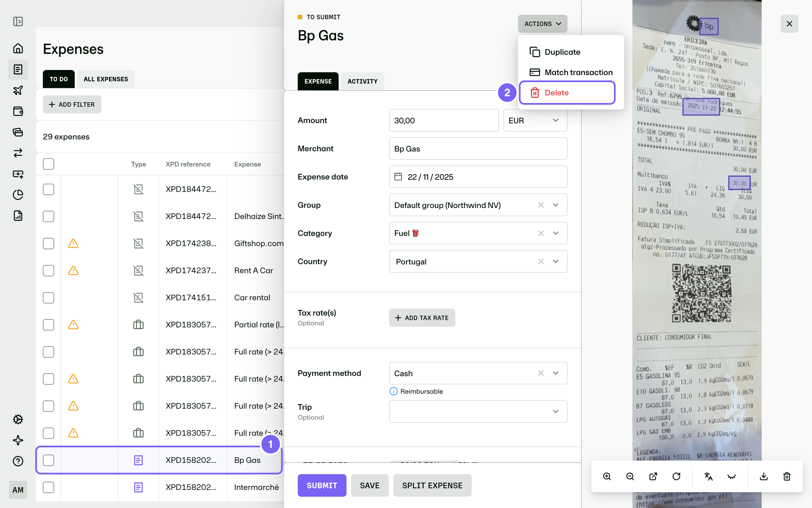Open the transactions arrows sidebar icon
The image size is (812, 508).
[x=18, y=153]
